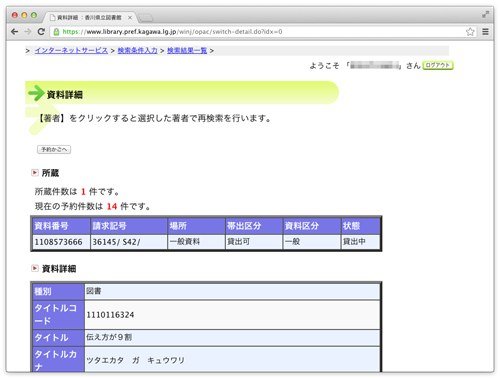This screenshot has width=500, height=378.
Task: Click the 一般資料 location cell
Action: coord(196,242)
